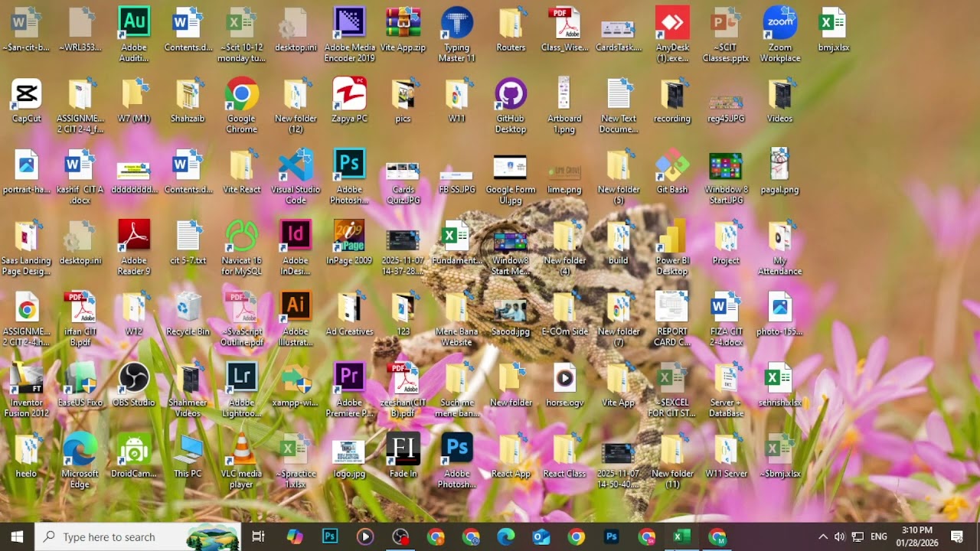Select the sehrish.xlsx spreadsheet
This screenshot has width=980, height=551.
[x=779, y=385]
